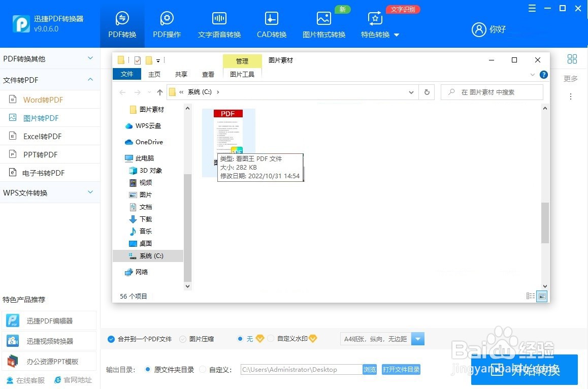Screen dimensions: 588x389
Task: Switch to the 共享 ribbon tab
Action: 181,74
